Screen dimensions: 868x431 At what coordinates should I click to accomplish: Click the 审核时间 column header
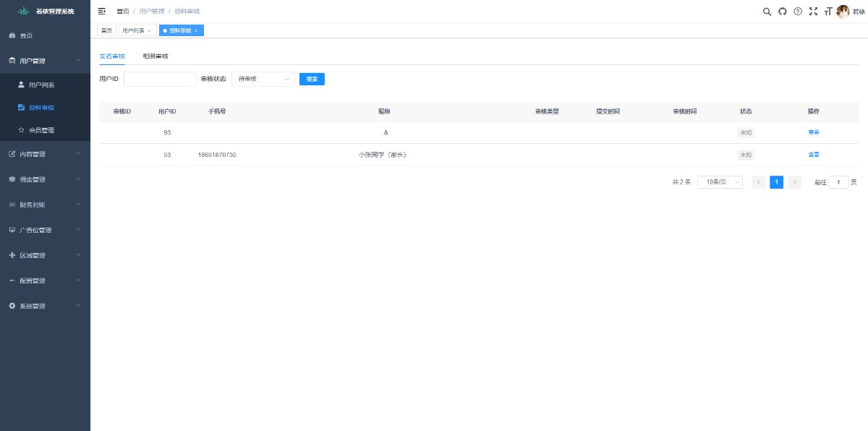click(x=684, y=111)
